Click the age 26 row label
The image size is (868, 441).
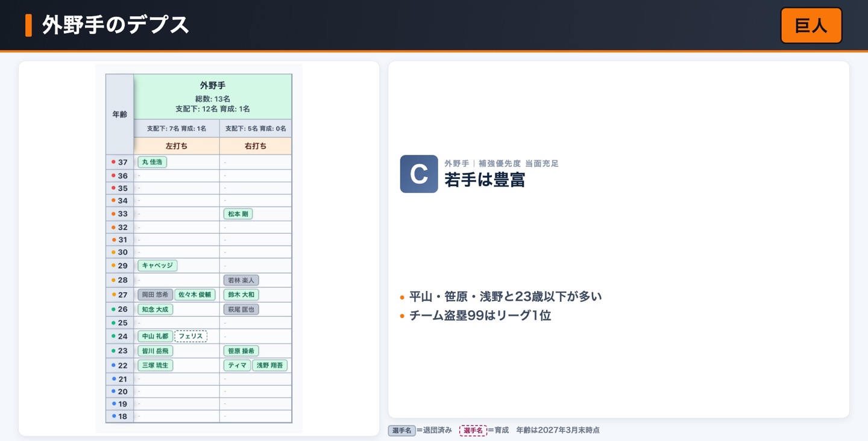coord(120,309)
